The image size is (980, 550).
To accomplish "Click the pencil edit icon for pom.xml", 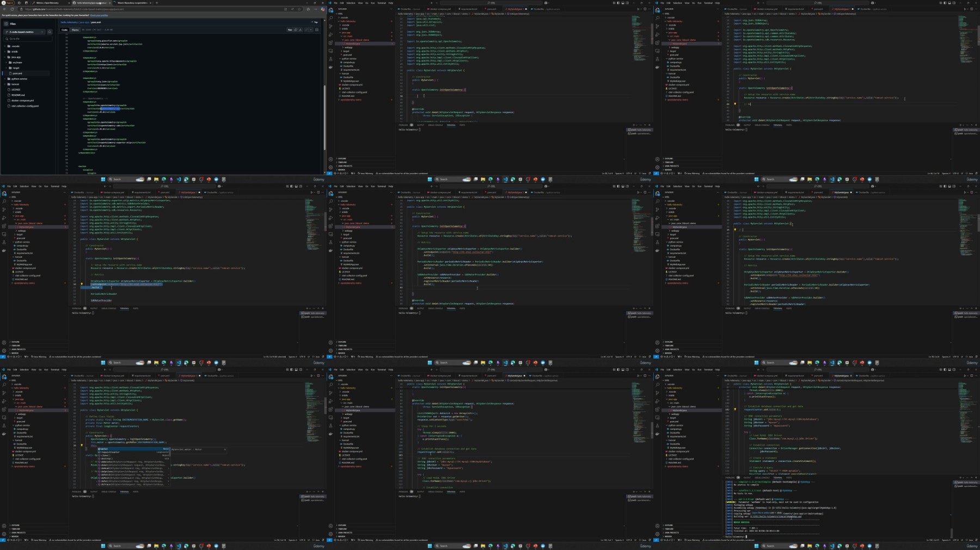I will coord(305,30).
